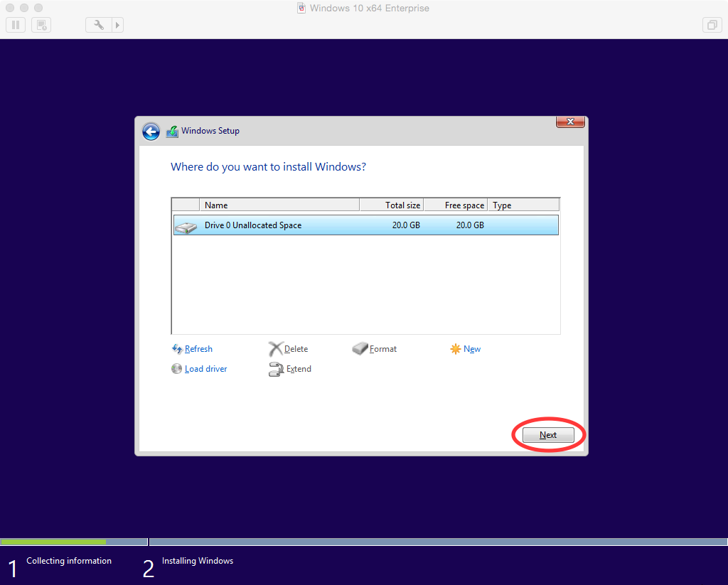The height and width of the screenshot is (585, 728).
Task: Take a VM snapshot with the snapshot icon
Action: pyautogui.click(x=41, y=25)
